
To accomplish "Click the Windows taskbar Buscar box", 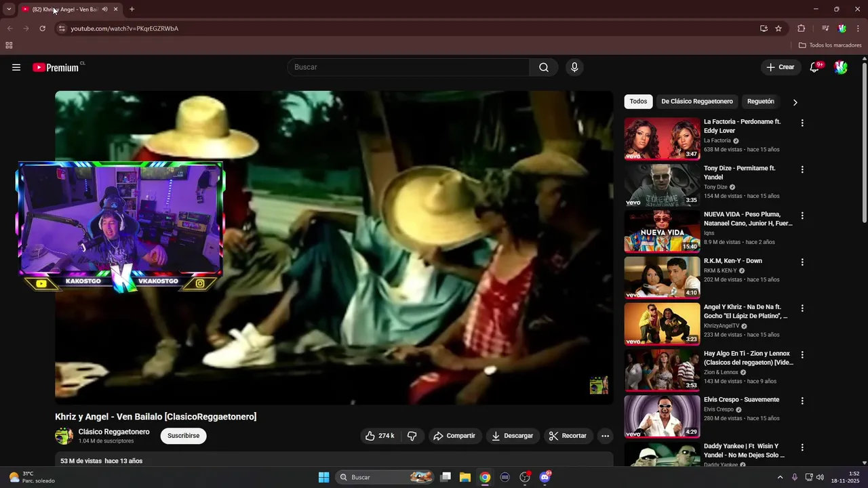I will [x=384, y=477].
